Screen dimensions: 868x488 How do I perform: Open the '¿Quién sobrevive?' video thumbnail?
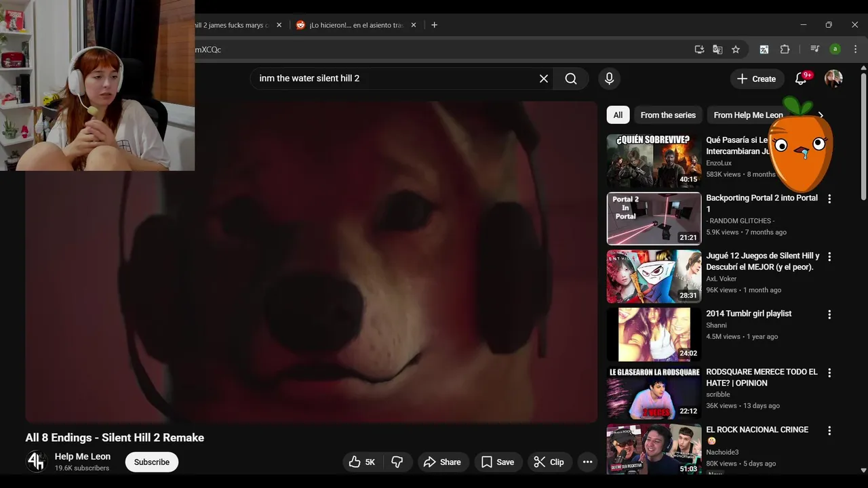tap(654, 161)
